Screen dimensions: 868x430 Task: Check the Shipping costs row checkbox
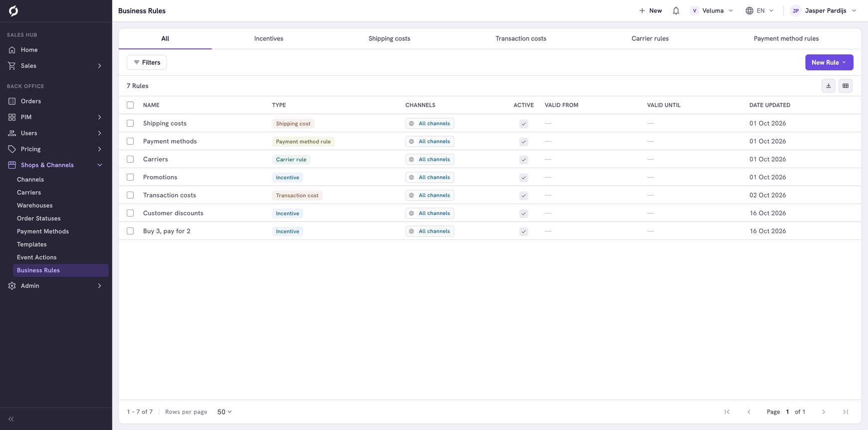130,123
